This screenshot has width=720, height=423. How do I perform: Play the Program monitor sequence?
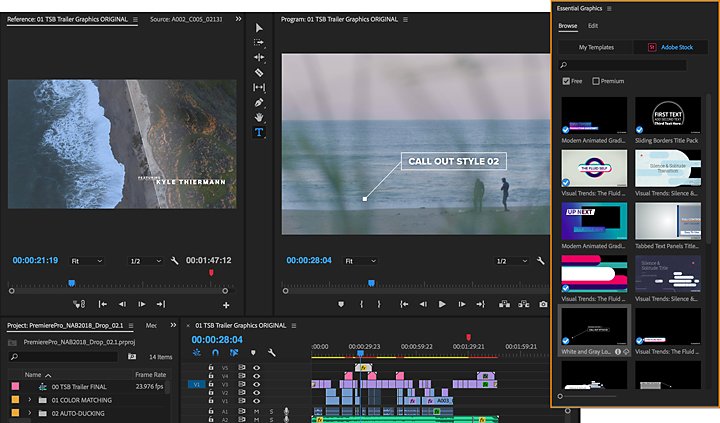(x=442, y=304)
